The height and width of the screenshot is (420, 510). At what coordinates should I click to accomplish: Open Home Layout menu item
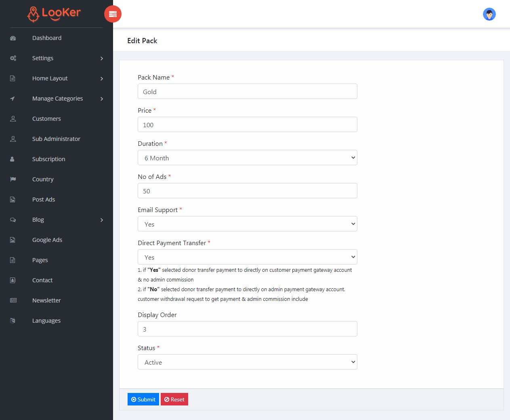click(50, 78)
